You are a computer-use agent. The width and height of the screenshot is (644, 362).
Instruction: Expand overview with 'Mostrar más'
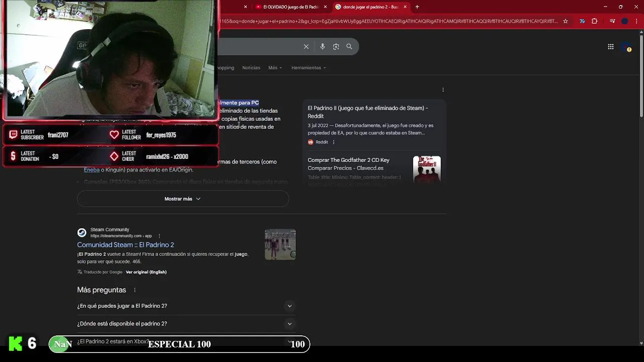point(183,199)
